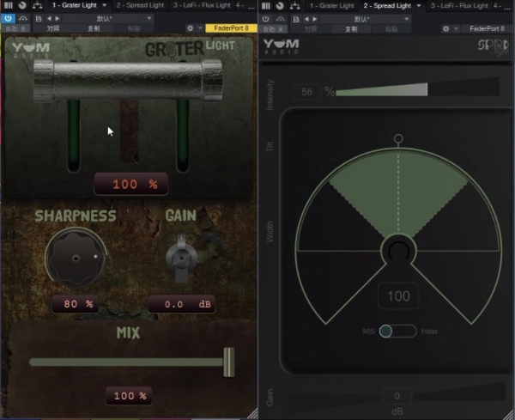Click the 自动:关 automation button in Spread Light window
This screenshot has height=420, width=515.
pos(273,29)
